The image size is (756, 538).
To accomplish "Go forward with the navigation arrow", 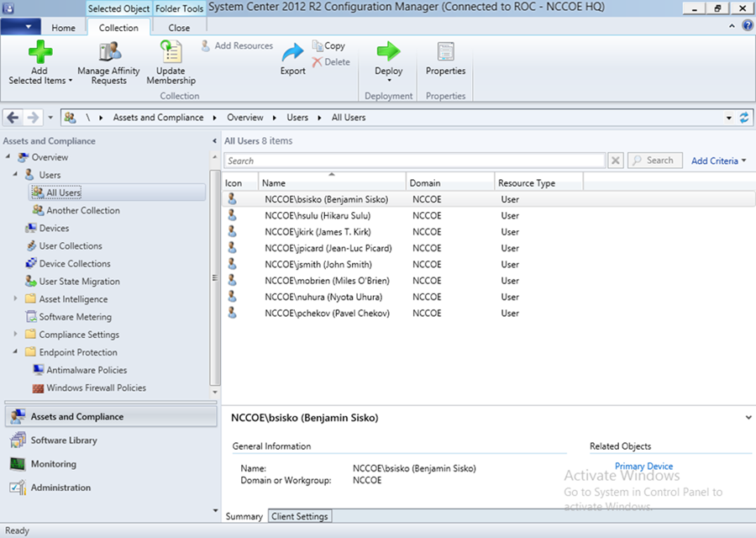I will pyautogui.click(x=33, y=117).
